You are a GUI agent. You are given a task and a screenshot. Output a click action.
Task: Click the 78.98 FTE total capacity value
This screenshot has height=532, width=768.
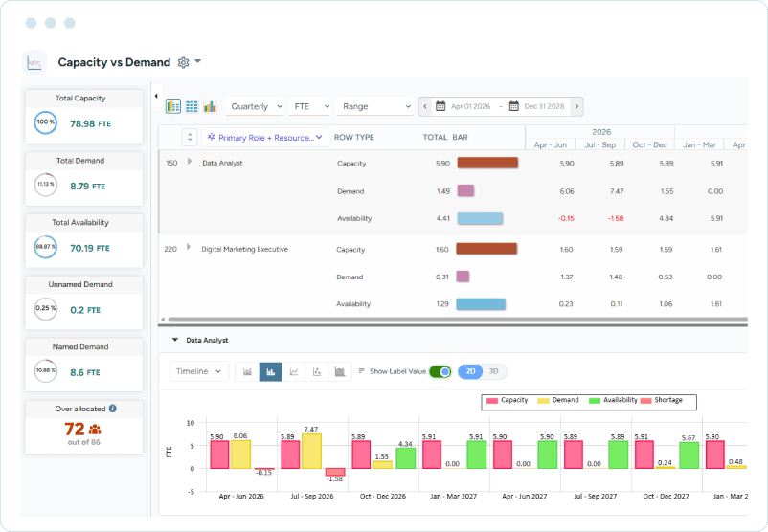click(91, 123)
